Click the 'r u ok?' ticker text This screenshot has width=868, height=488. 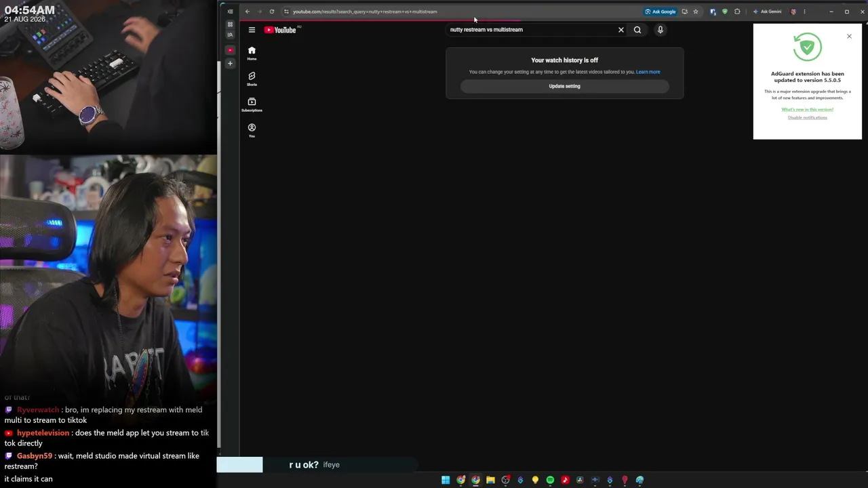click(x=304, y=465)
